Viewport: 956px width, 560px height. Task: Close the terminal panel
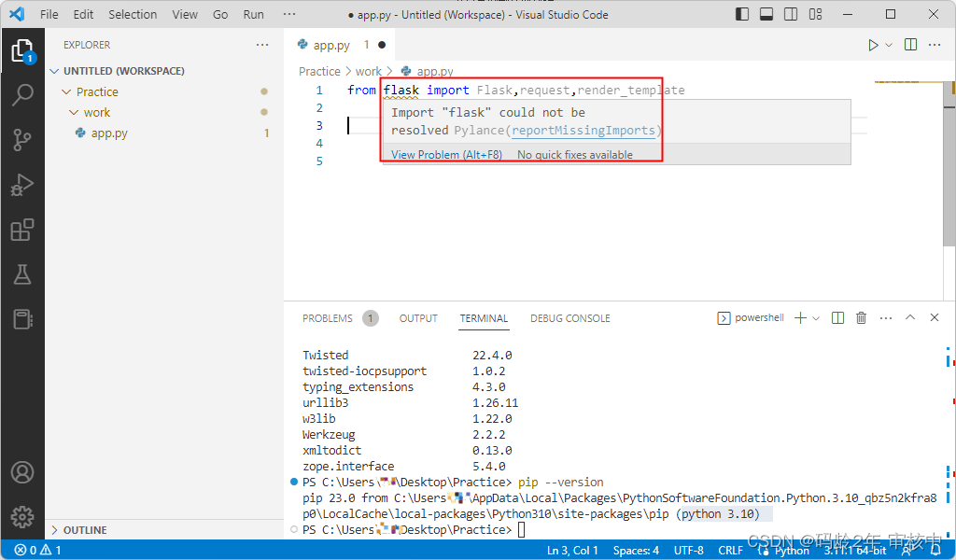click(x=934, y=317)
